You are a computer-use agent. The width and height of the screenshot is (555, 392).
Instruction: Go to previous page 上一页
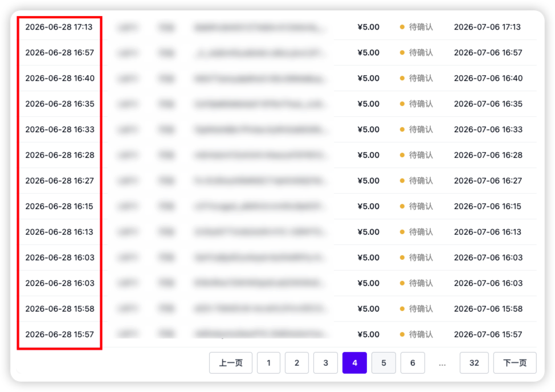[x=230, y=362]
